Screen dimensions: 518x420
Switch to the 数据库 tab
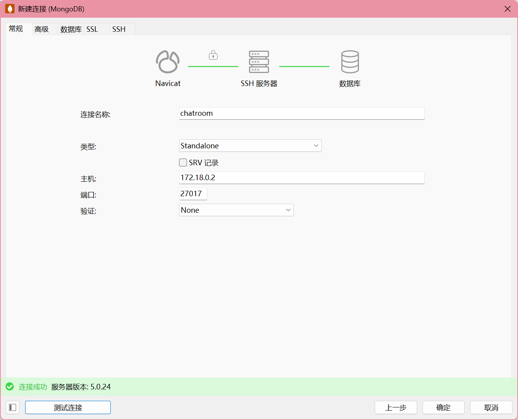click(x=71, y=29)
